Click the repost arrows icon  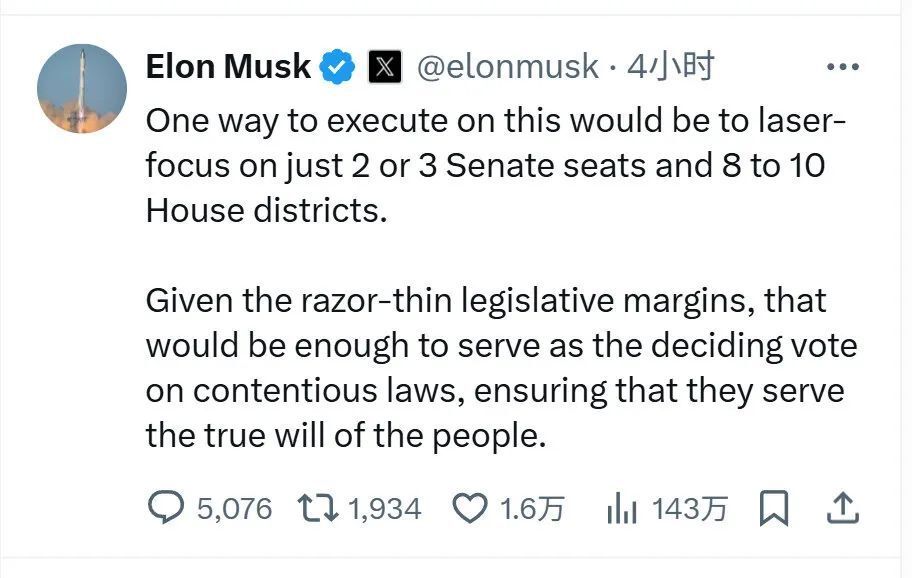tap(318, 509)
